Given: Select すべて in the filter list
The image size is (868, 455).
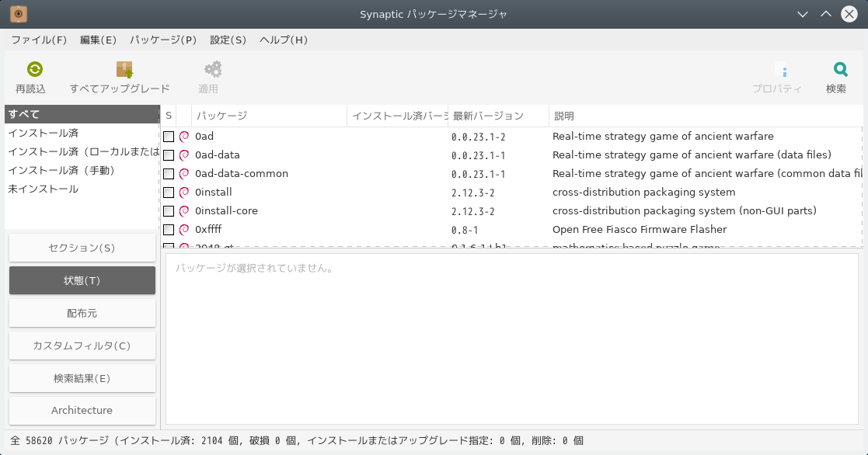Looking at the screenshot, I should point(82,114).
